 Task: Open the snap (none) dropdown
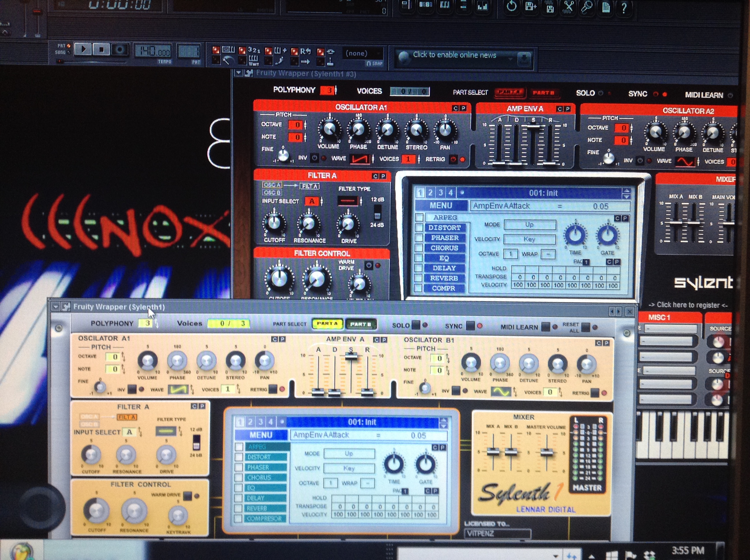point(363,53)
